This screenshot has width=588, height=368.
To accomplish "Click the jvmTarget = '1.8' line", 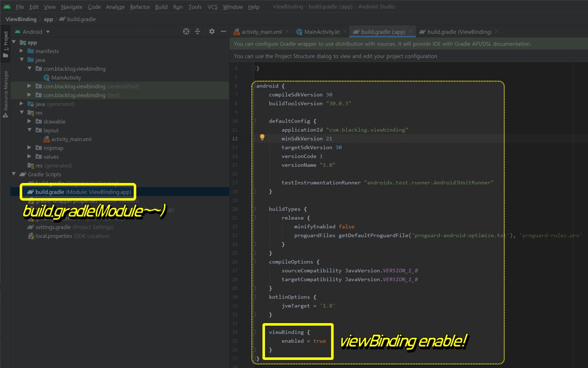I will [x=308, y=306].
